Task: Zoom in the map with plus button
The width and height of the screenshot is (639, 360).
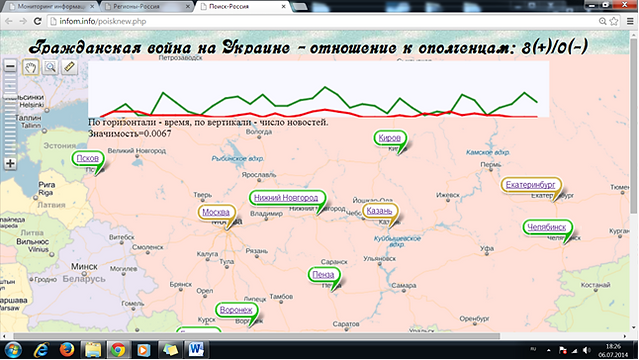Action: click(x=10, y=163)
